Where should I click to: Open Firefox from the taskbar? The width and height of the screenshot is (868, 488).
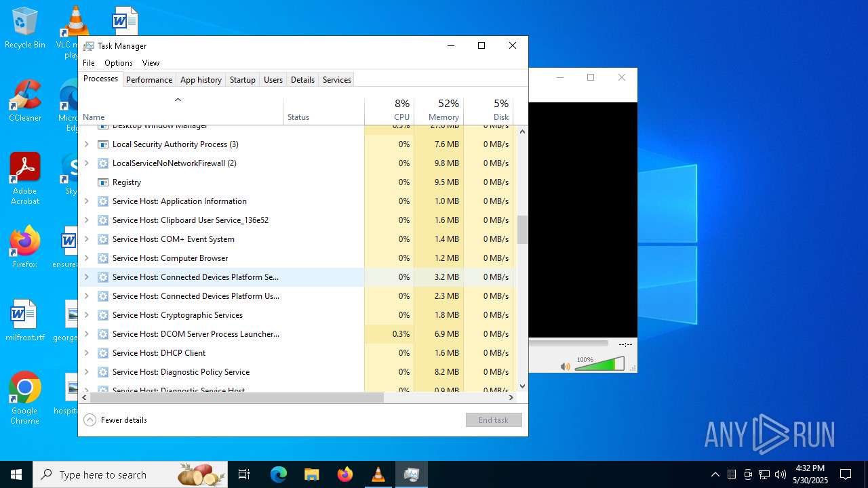345,474
